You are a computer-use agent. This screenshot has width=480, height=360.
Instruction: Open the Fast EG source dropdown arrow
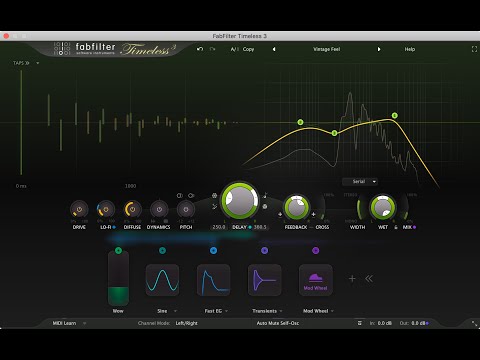[227, 311]
